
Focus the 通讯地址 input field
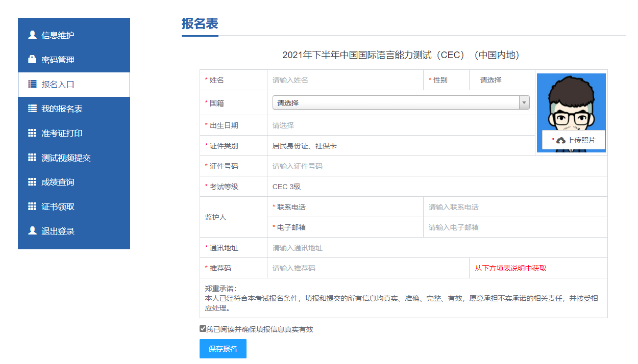coord(437,248)
